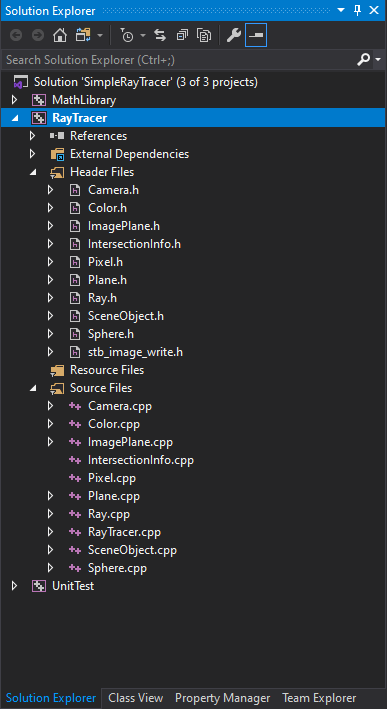Click the Pending Changes Filter clock icon
The width and height of the screenshot is (387, 709).
tap(127, 35)
